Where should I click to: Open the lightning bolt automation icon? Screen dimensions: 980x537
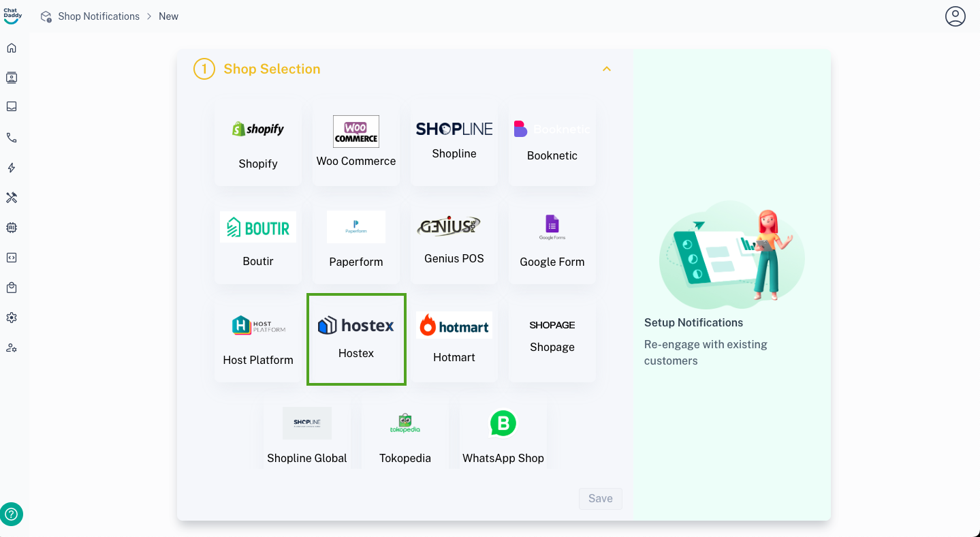click(12, 168)
